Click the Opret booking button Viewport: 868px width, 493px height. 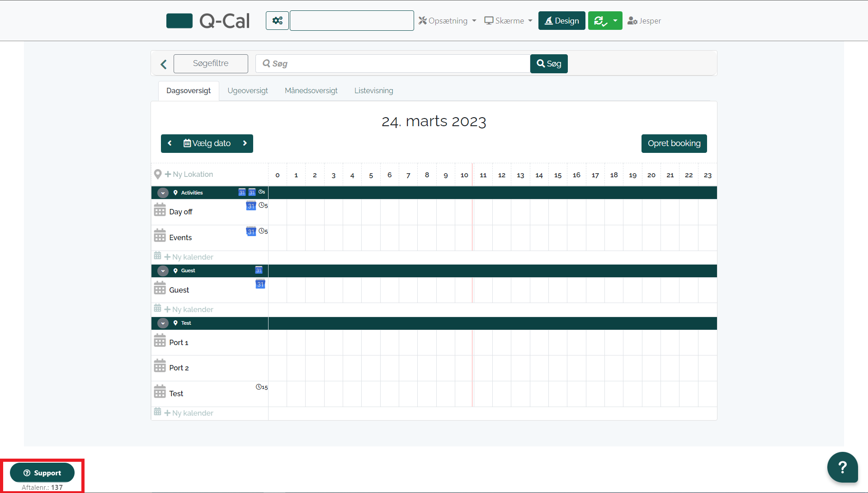pos(674,143)
